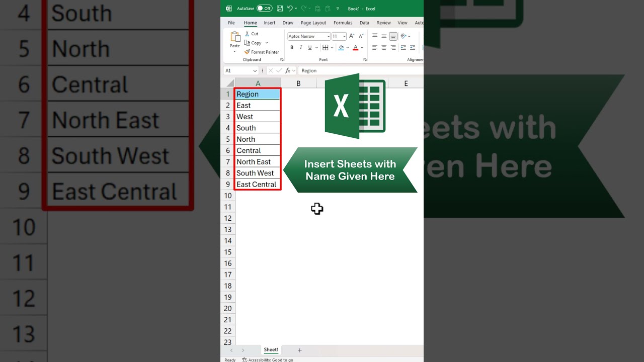Set Top Align vertical alignment
644x362 pixels.
click(x=375, y=36)
